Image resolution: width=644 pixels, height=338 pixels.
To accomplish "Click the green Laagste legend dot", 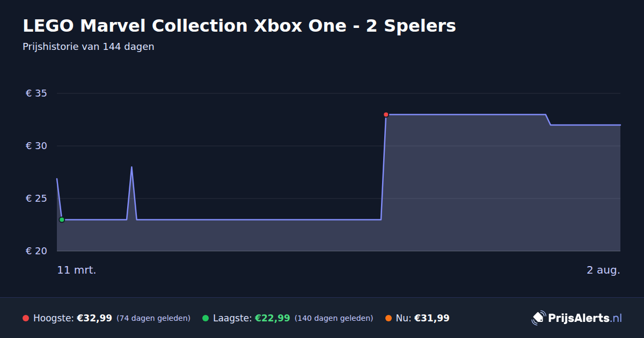I will click(x=206, y=318).
